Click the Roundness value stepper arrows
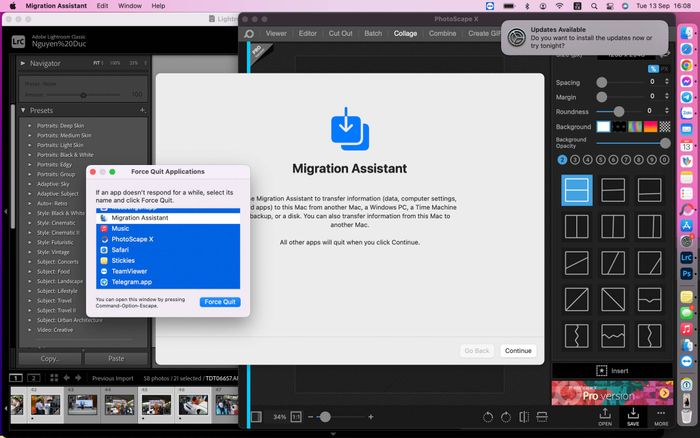Image resolution: width=700 pixels, height=438 pixels. 667,111
